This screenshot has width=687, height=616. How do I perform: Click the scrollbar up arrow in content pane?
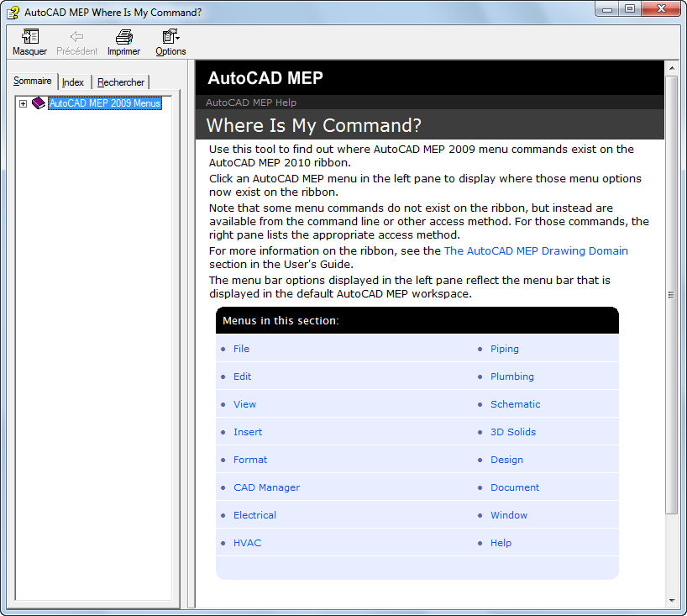pos(671,68)
